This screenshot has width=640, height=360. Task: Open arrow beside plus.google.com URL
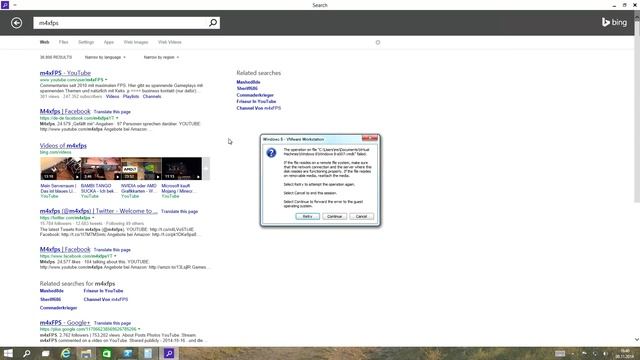pos(139,329)
